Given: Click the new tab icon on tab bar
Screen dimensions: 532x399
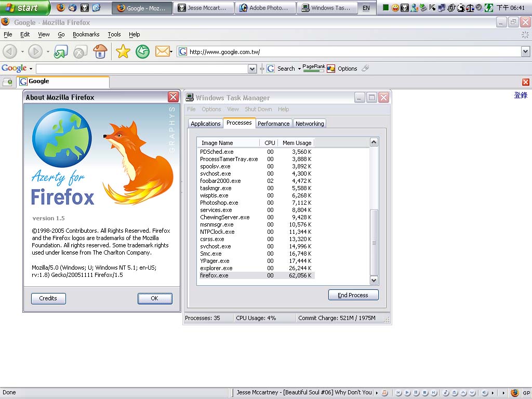Looking at the screenshot, I should point(7,82).
